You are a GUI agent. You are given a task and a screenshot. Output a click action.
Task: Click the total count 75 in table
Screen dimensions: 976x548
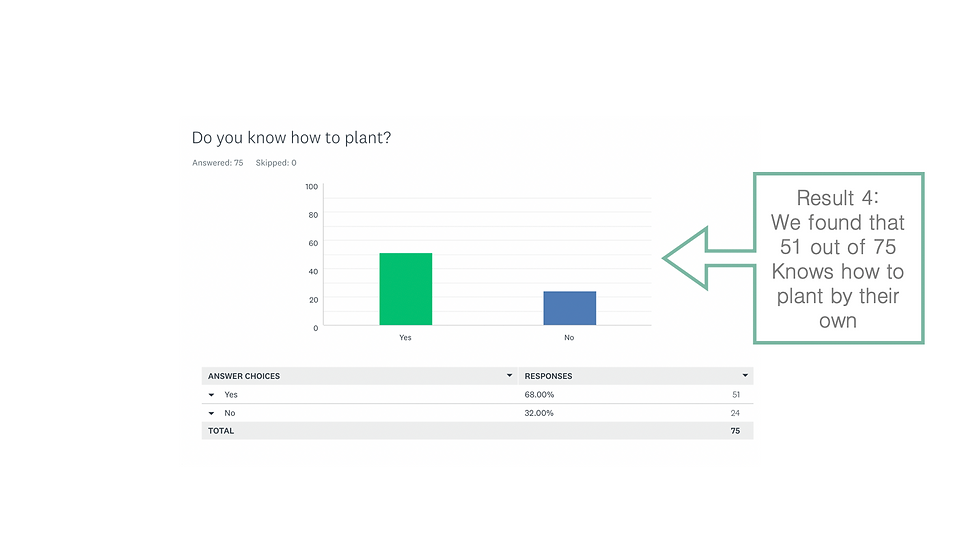point(735,431)
